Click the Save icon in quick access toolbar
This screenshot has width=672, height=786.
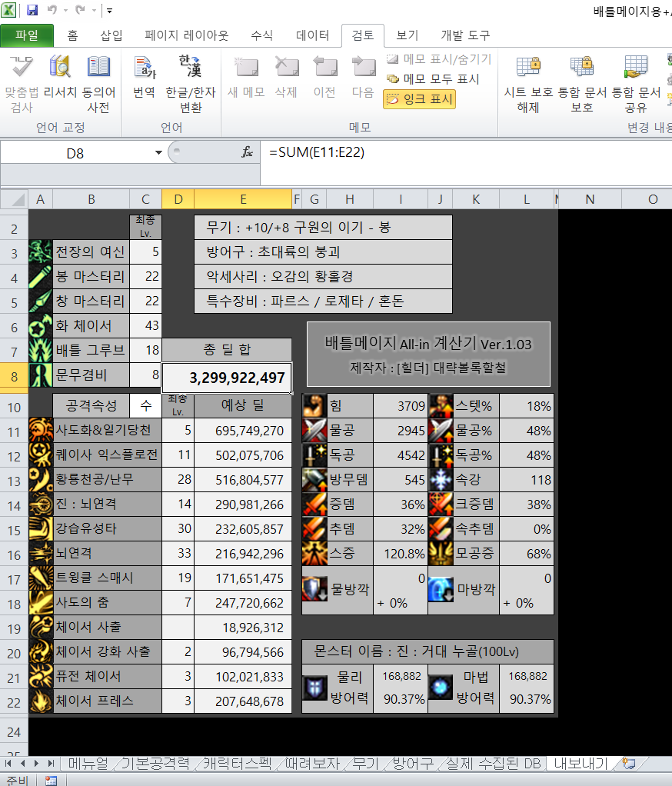pos(32,11)
